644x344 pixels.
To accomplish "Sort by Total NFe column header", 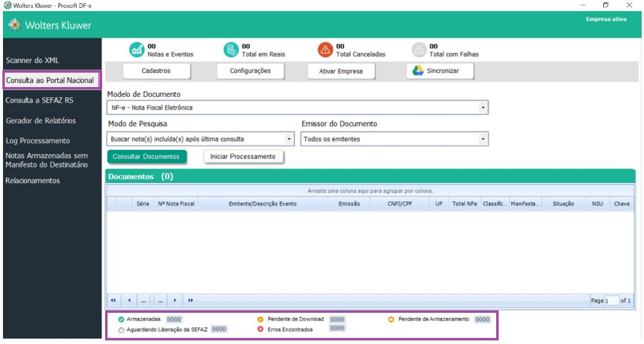I will pyautogui.click(x=465, y=204).
